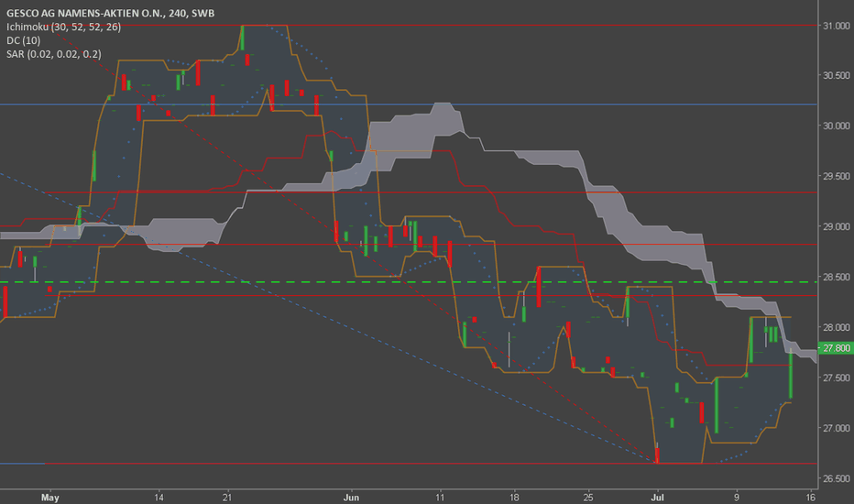Click the GESCO AG NAMENS-AKTIEN chart title

tap(111, 13)
